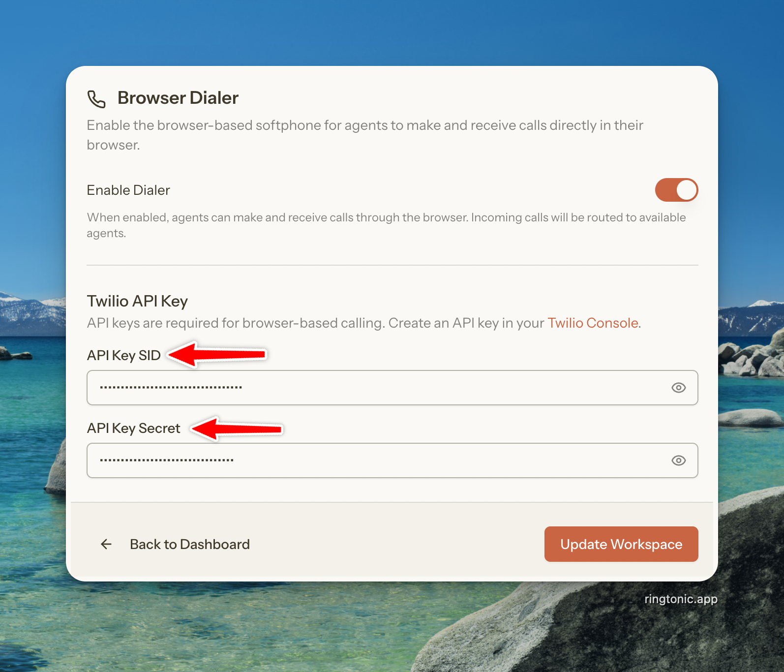
Task: Show the API Key Secret with eye icon
Action: coord(679,460)
